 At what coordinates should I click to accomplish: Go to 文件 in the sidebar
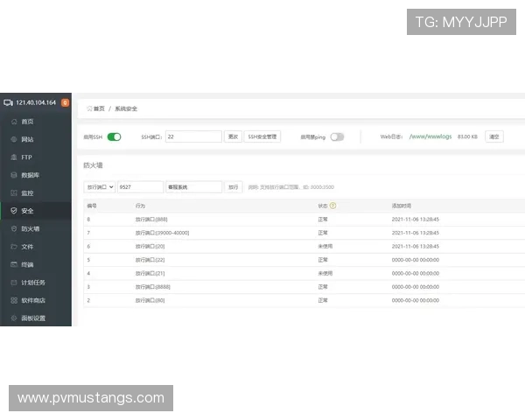(27, 247)
